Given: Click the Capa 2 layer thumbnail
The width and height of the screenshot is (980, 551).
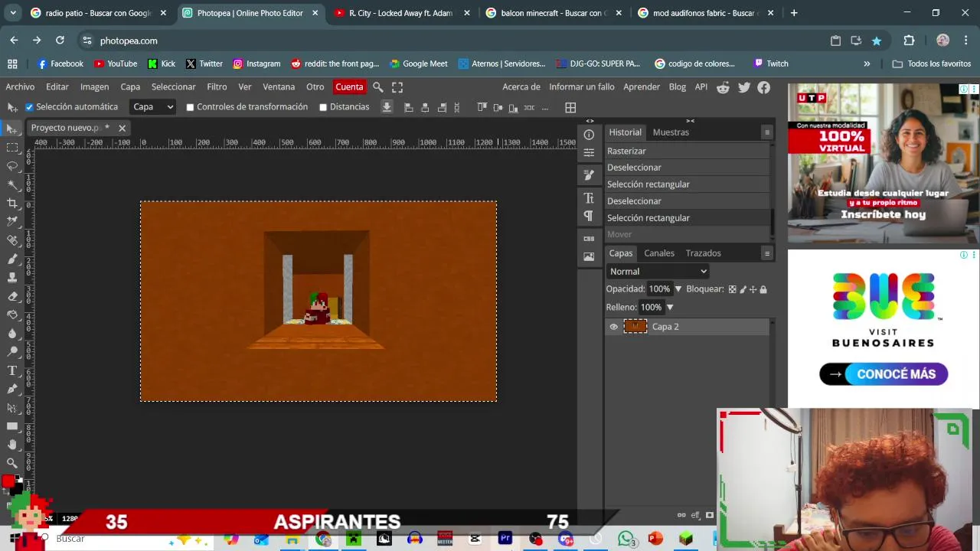Looking at the screenshot, I should (635, 327).
